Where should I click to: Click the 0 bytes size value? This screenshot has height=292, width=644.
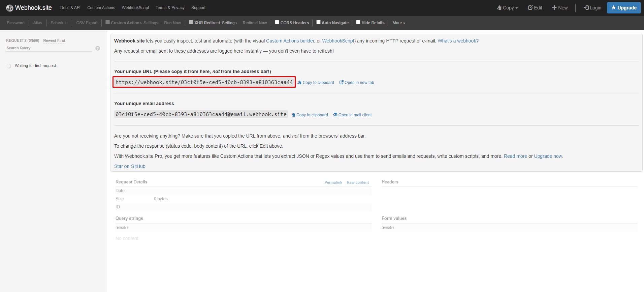click(161, 199)
